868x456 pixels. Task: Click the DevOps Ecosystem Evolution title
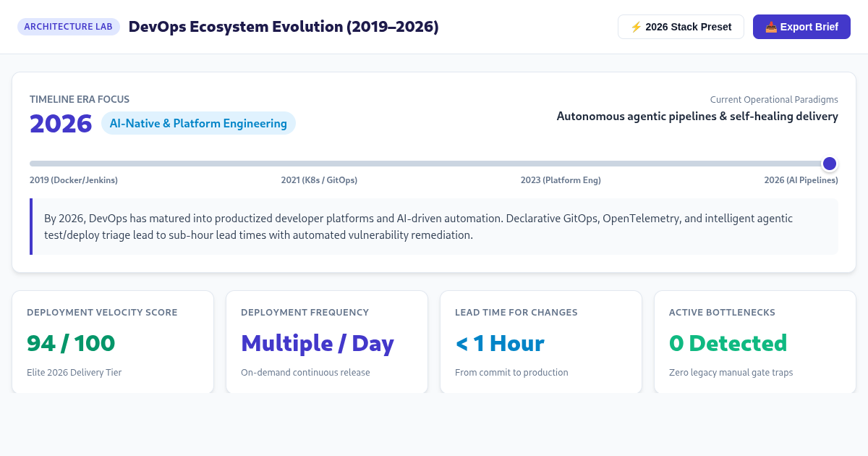pyautogui.click(x=284, y=27)
